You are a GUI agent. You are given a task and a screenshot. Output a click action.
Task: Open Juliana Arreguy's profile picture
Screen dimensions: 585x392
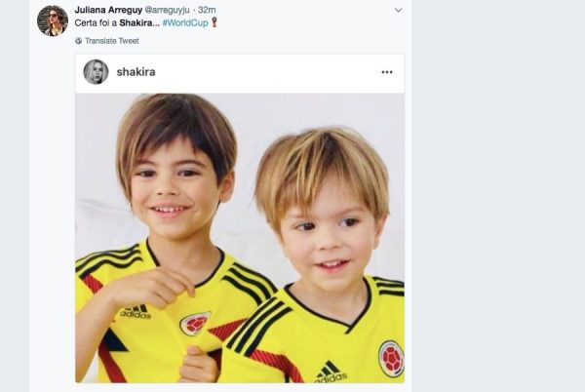tap(53, 20)
